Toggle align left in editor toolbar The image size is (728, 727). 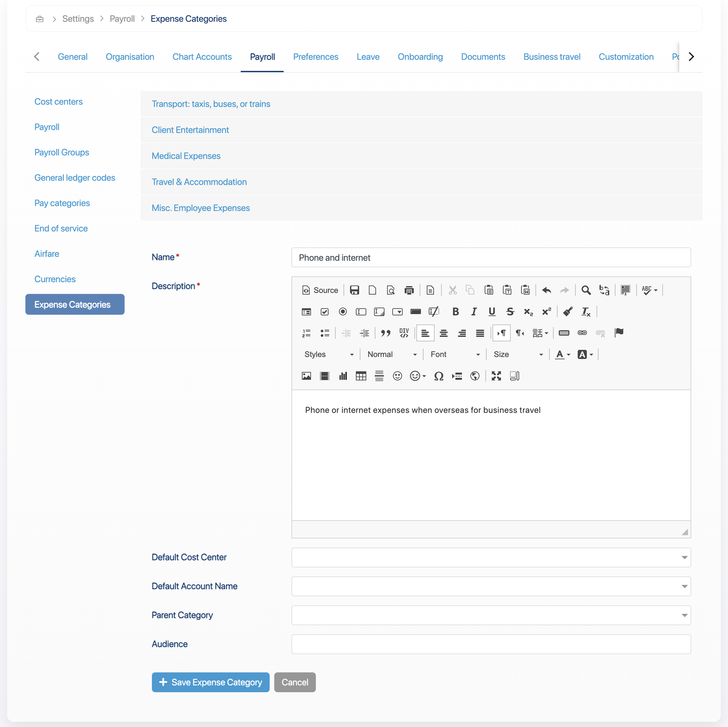tap(425, 333)
